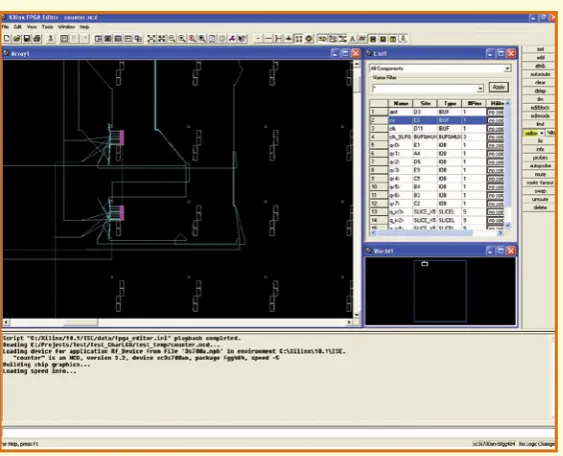563x456 pixels.
Task: Click the autoprobe button
Action: click(x=540, y=166)
